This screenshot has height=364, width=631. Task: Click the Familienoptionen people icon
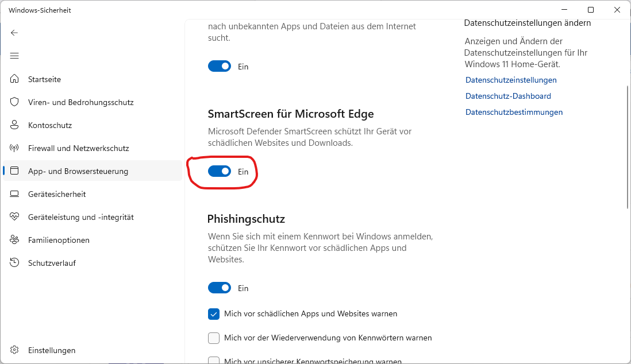(x=15, y=240)
